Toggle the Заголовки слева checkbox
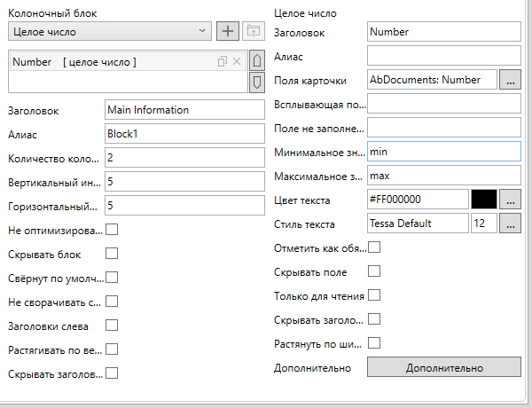The width and height of the screenshot is (532, 408). pos(111,326)
